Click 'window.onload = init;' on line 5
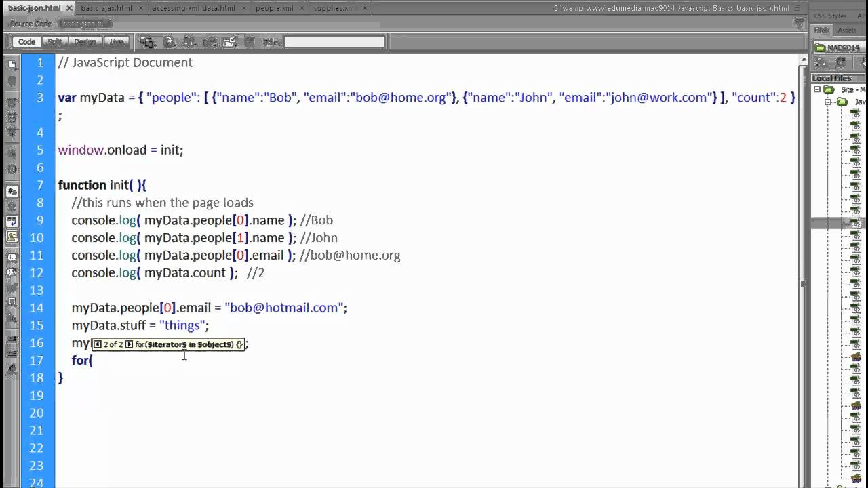This screenshot has height=488, width=868. [121, 150]
